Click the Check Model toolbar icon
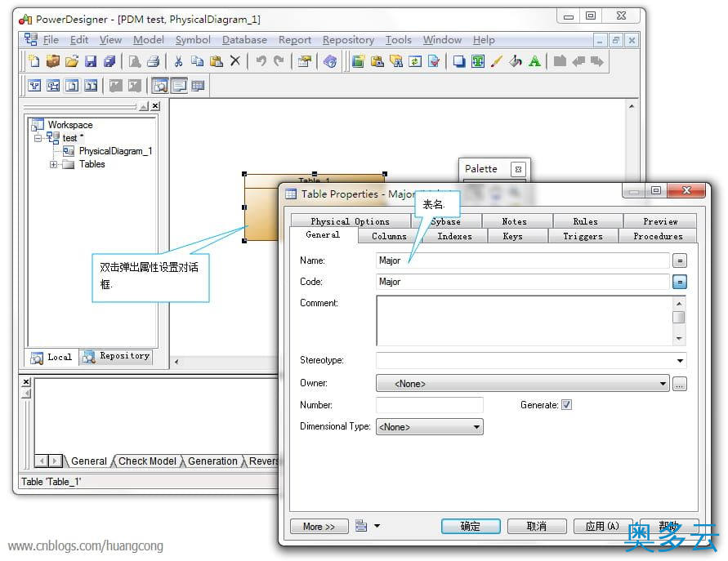Viewport: 728px width, 561px height. pyautogui.click(x=434, y=61)
